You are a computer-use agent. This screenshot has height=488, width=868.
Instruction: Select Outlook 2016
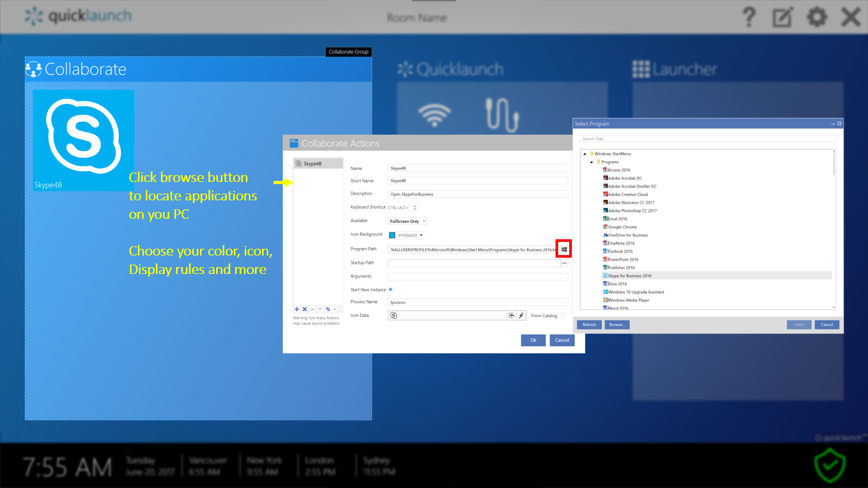point(618,251)
